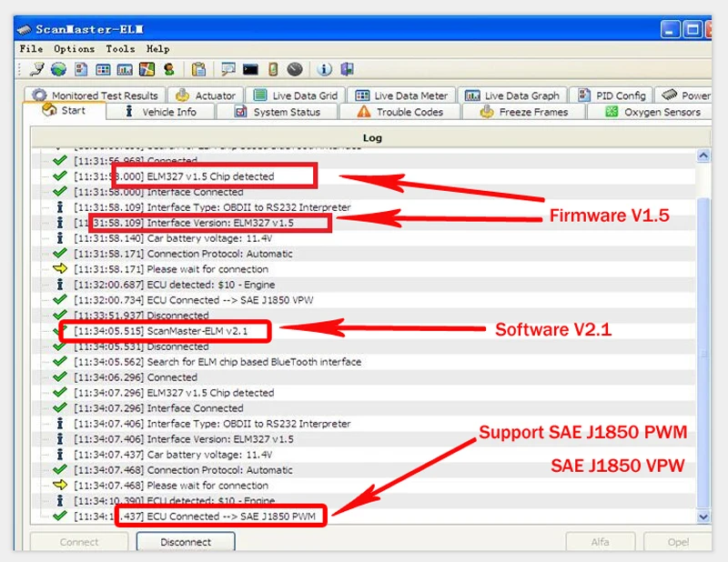Click info icon beside Car battery voltage 11:31:58.140
Viewport: 728px width, 562px height.
(60, 238)
